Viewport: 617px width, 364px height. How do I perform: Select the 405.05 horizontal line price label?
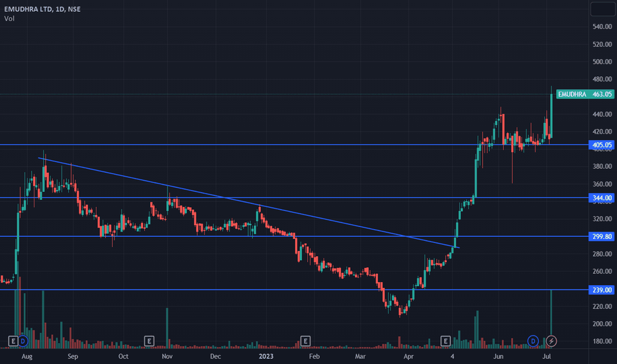coord(602,145)
